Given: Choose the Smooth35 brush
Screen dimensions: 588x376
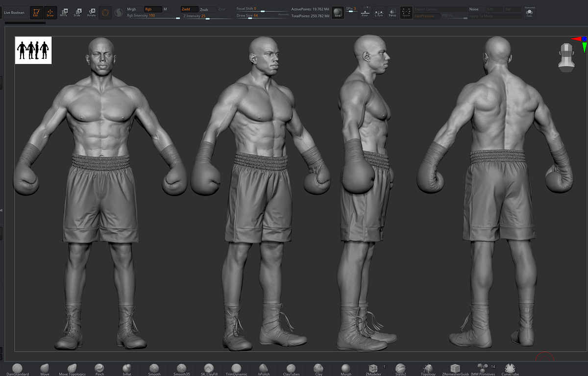Looking at the screenshot, I should [182, 370].
